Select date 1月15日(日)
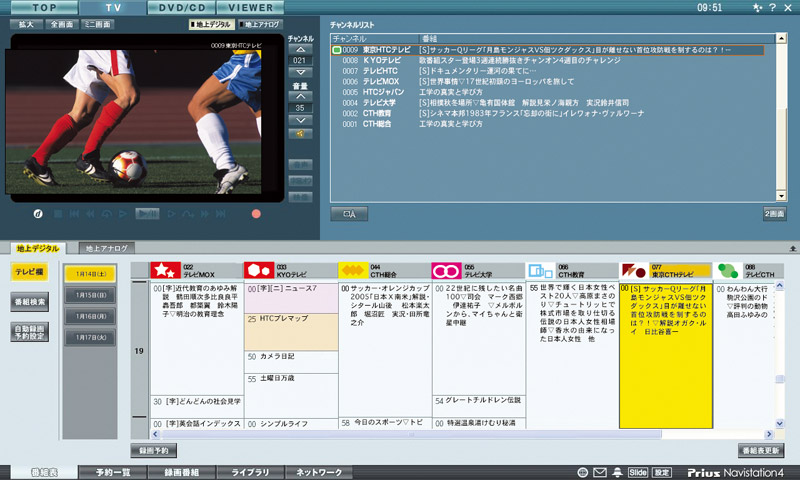The width and height of the screenshot is (800, 480). pos(91,295)
